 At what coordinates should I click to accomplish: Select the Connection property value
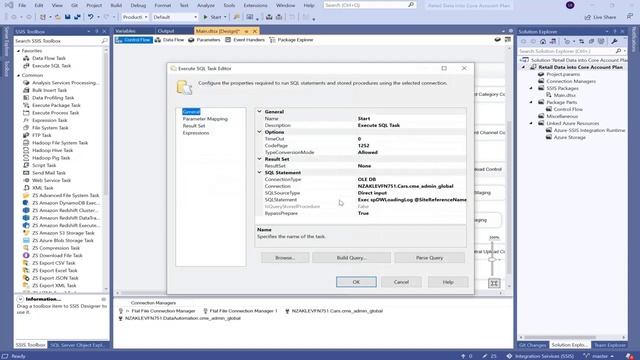click(x=412, y=186)
